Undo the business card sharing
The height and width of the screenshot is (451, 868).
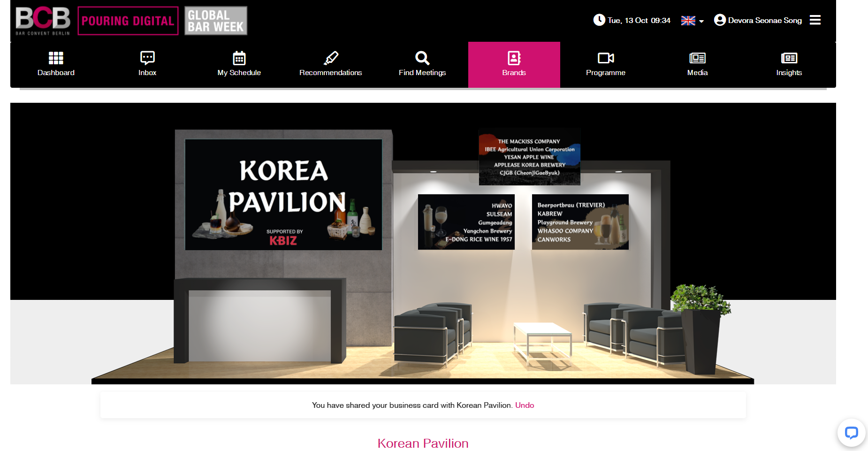coord(525,405)
